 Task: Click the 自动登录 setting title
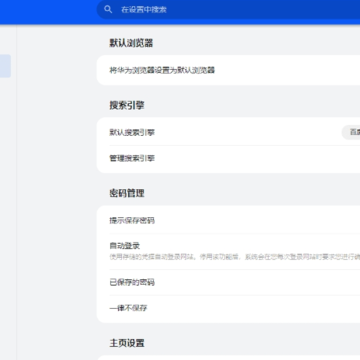click(x=125, y=246)
